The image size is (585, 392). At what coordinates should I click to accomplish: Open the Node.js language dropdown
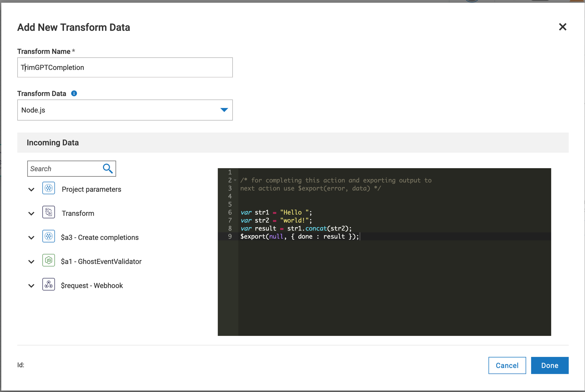pos(224,110)
